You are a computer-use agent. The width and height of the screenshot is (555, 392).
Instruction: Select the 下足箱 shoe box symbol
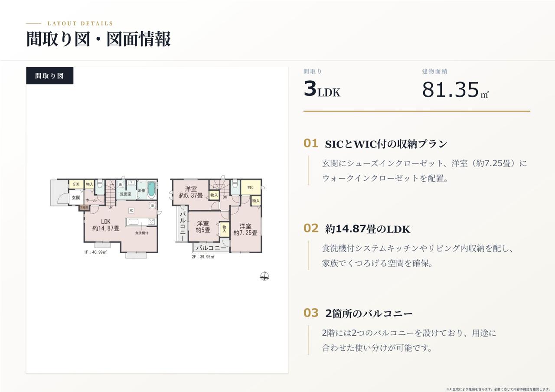tap(84, 208)
